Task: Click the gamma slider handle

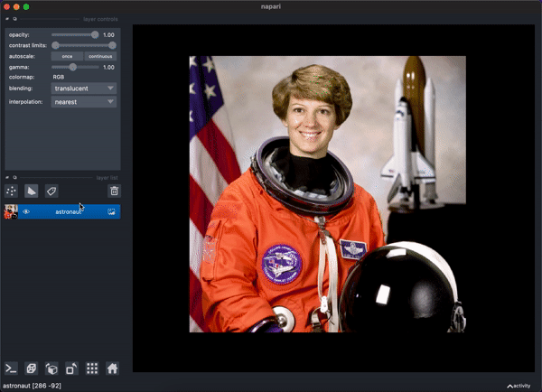Action: (x=72, y=67)
